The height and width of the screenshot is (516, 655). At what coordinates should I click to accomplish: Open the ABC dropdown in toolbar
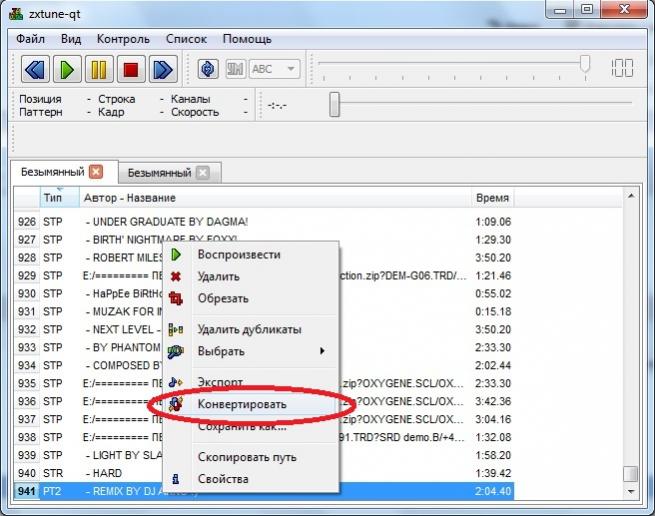tap(274, 69)
